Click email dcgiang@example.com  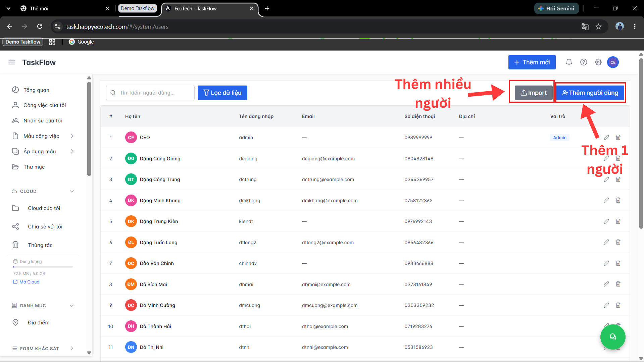[328, 159]
